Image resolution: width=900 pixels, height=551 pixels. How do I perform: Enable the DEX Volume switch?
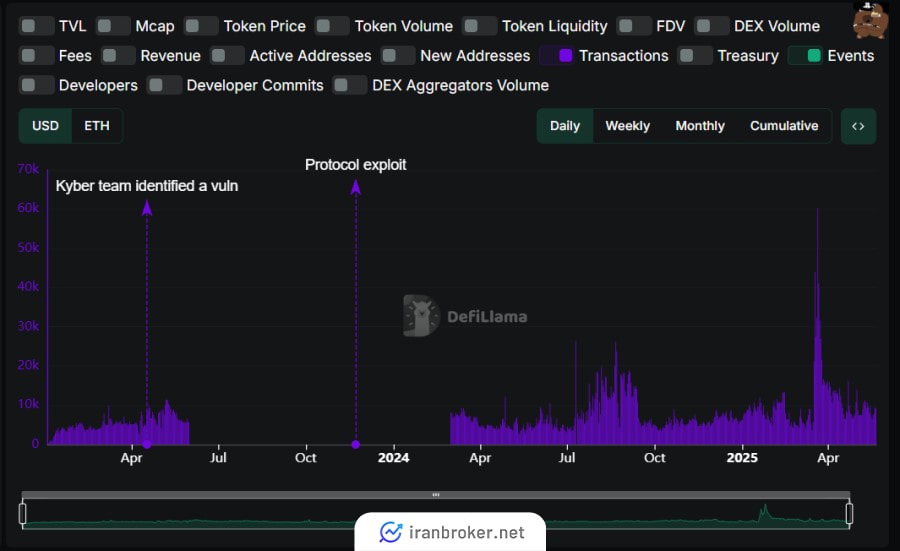tap(712, 26)
